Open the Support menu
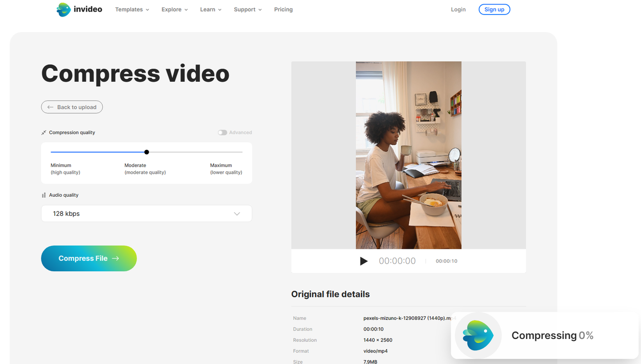 247,9
